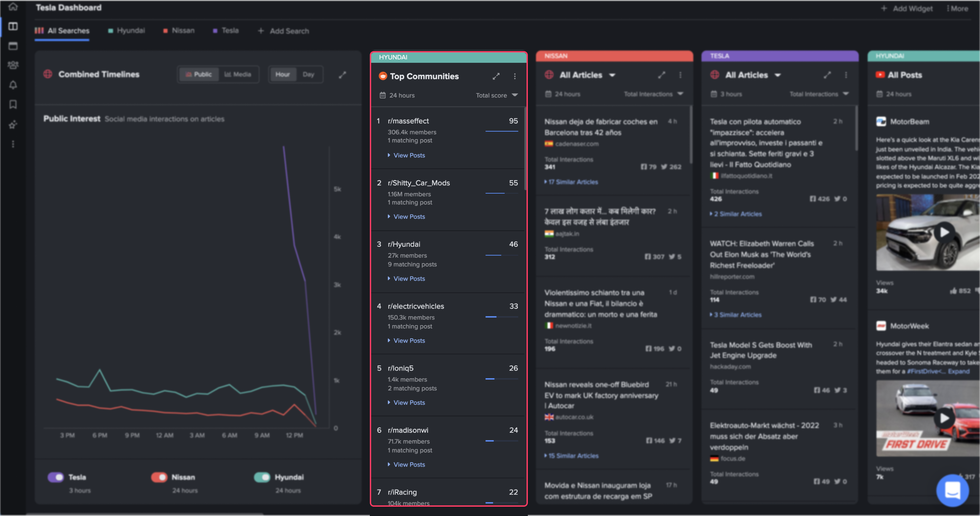
Task: Select Day granularity
Action: point(308,75)
